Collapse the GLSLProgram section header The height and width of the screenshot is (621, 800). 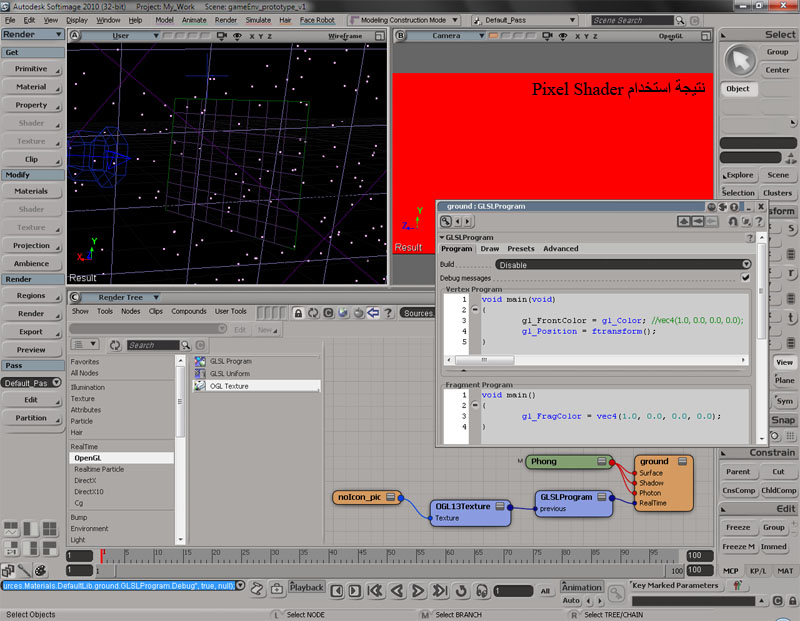pyautogui.click(x=443, y=238)
